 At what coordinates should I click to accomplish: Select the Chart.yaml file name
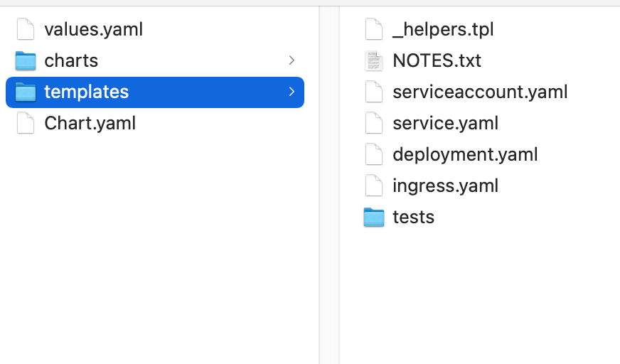point(90,124)
